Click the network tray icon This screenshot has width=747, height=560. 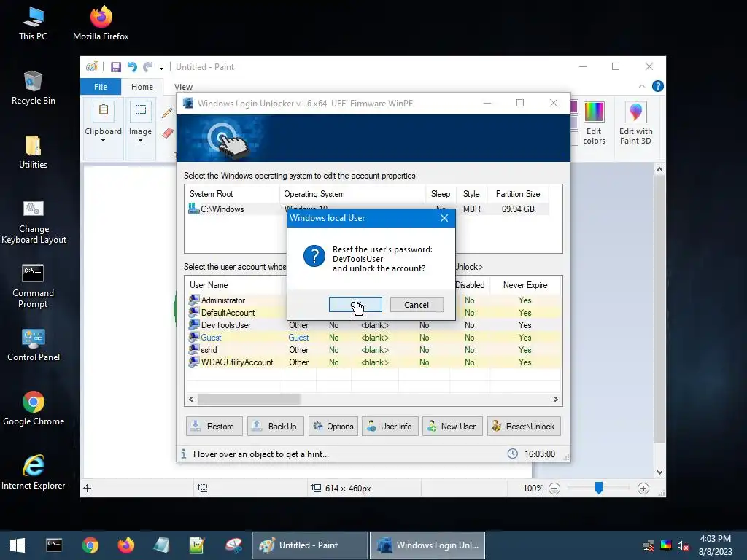pos(649,545)
